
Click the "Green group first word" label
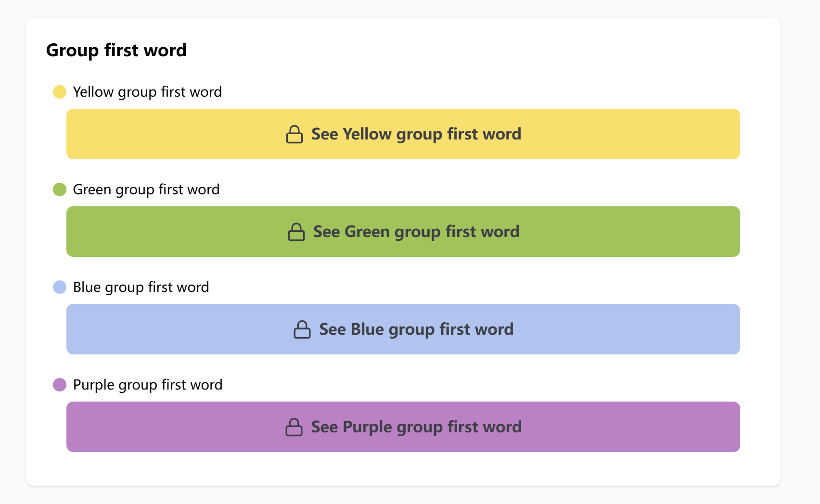coord(146,189)
